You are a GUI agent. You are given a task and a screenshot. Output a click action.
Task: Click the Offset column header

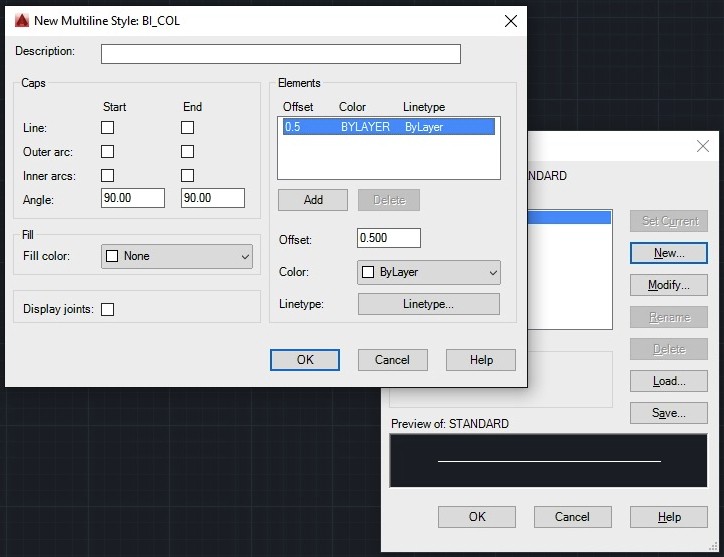point(298,107)
